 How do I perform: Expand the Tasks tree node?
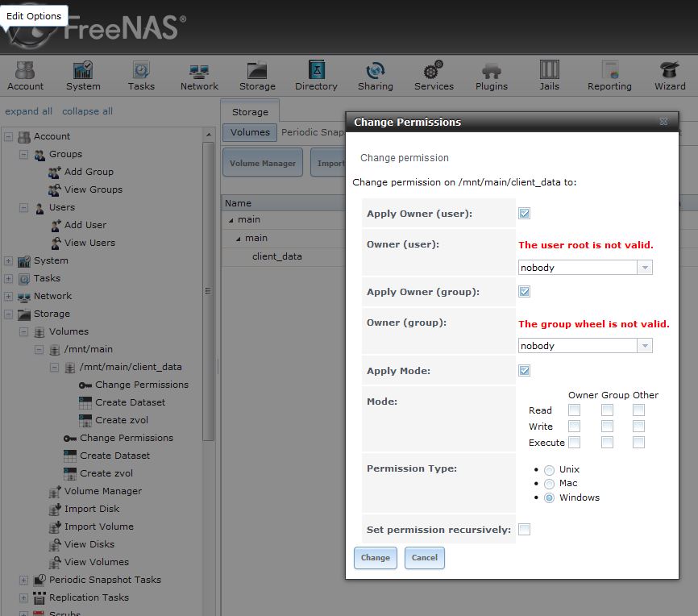tap(8, 279)
